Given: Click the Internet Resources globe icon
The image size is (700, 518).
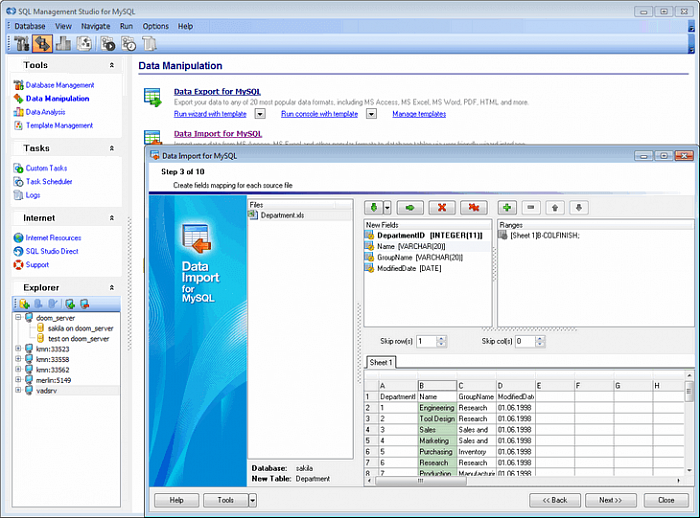Looking at the screenshot, I should point(18,238).
